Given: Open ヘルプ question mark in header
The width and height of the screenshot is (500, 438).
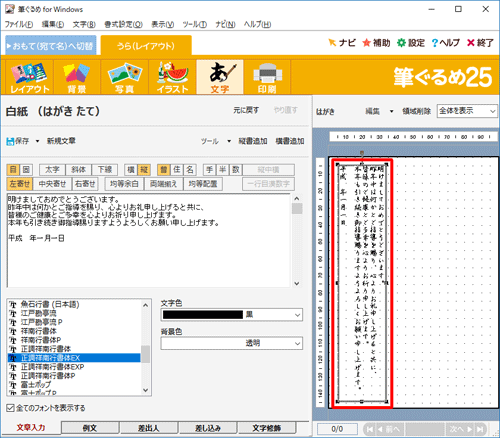Looking at the screenshot, I should pyautogui.click(x=435, y=43).
